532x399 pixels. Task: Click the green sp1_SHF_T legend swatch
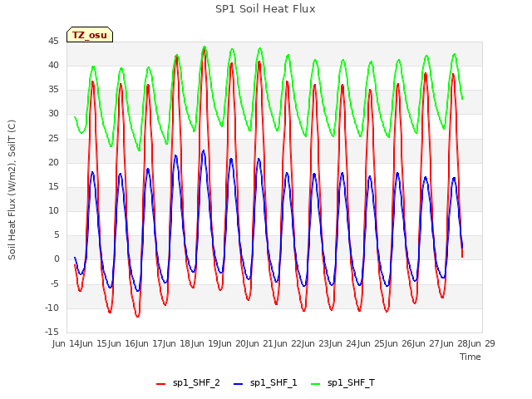316,384
